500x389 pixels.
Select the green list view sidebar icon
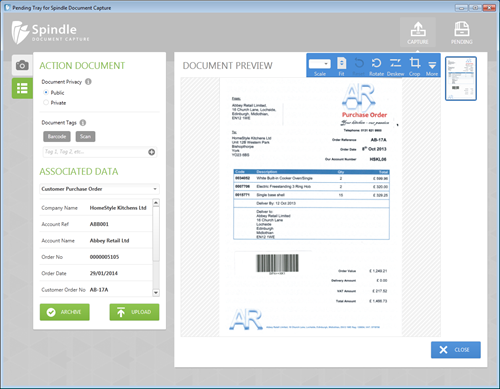[22, 88]
